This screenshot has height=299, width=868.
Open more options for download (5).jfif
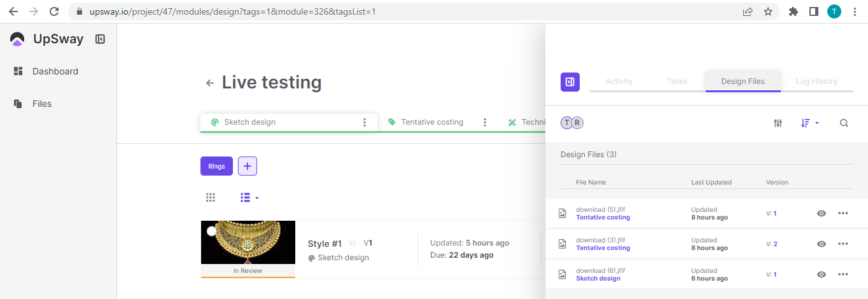843,213
